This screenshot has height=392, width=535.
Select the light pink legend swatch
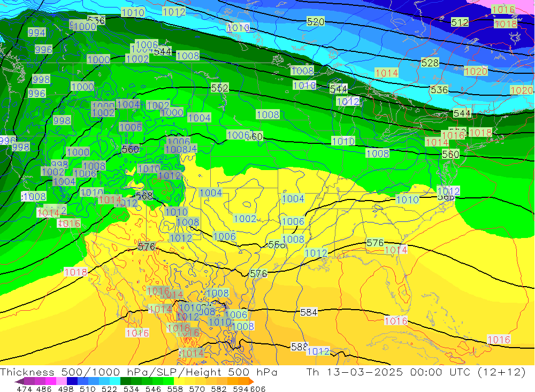(61, 381)
